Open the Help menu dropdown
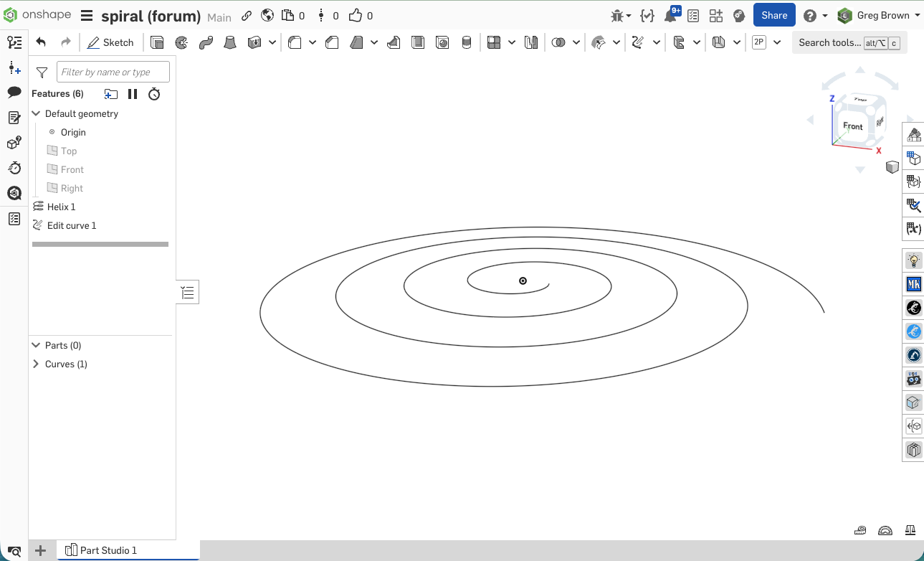The image size is (924, 561). (815, 16)
